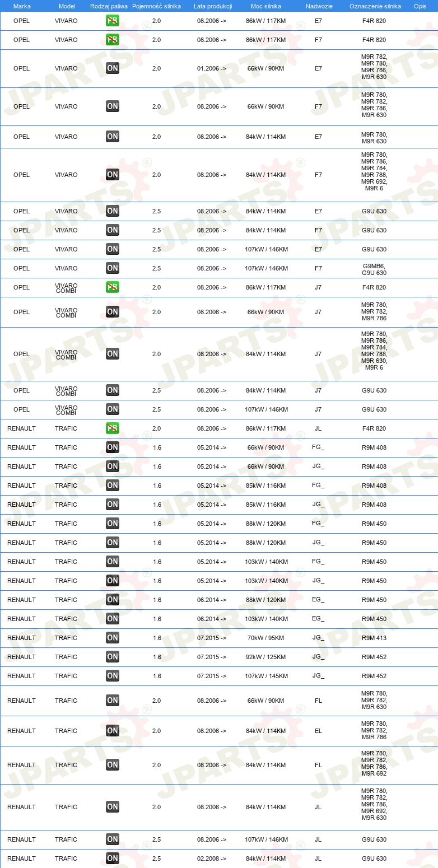Click the Moc silnika column header

point(266,6)
